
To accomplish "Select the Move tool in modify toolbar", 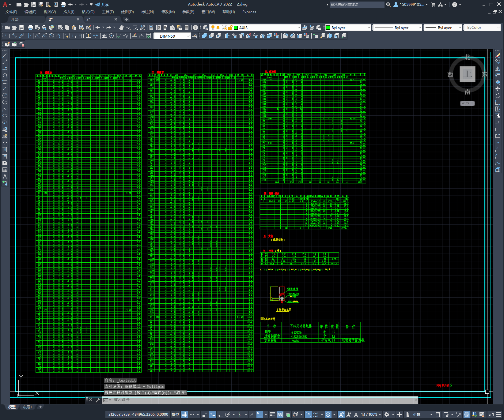I will pos(498,89).
